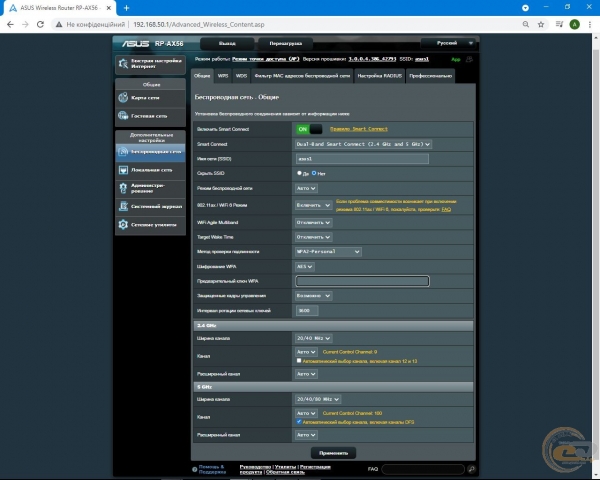600x480 pixels.
Task: Select the Wireless sidebar icon
Action: pos(123,152)
